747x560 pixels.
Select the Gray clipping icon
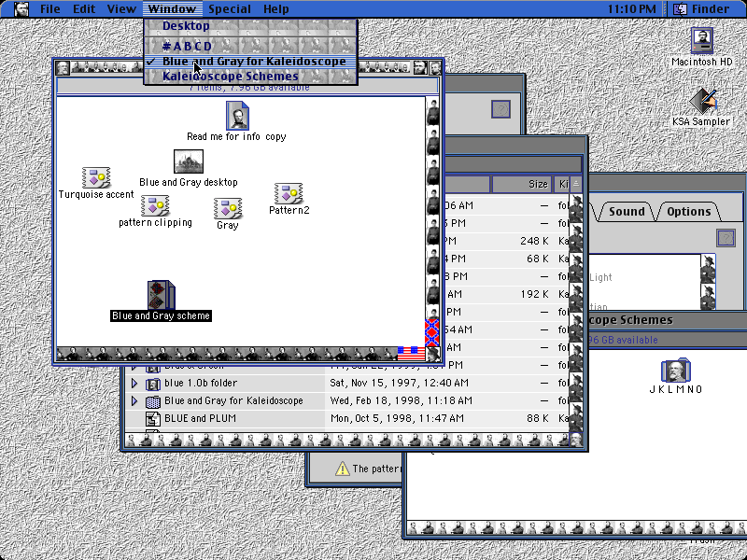click(x=228, y=208)
